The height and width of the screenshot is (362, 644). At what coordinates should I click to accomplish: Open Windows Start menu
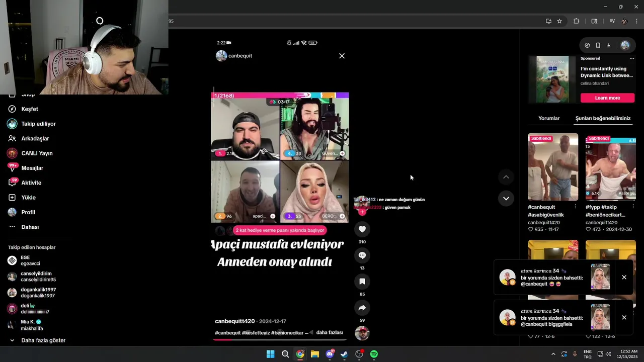tap(270, 354)
